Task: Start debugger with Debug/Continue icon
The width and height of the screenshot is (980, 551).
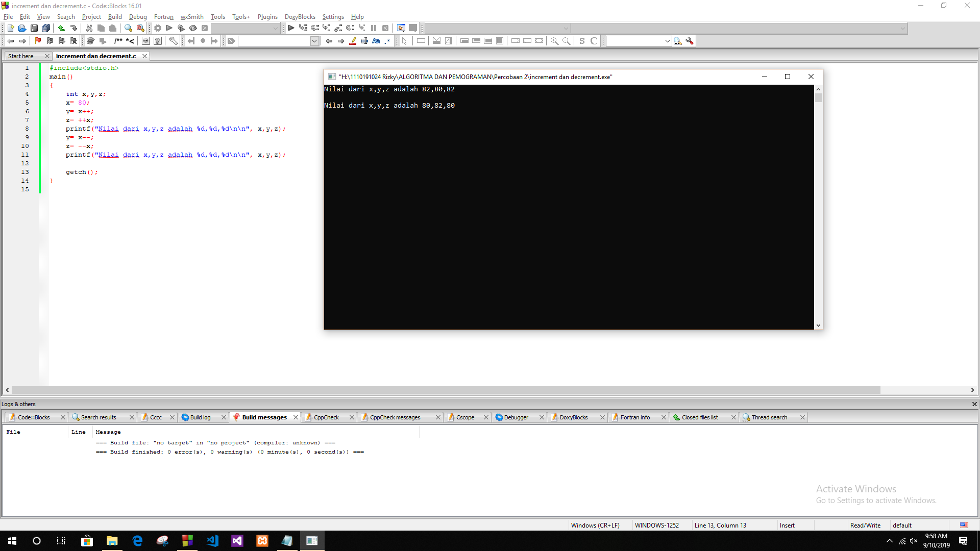Action: pos(291,28)
